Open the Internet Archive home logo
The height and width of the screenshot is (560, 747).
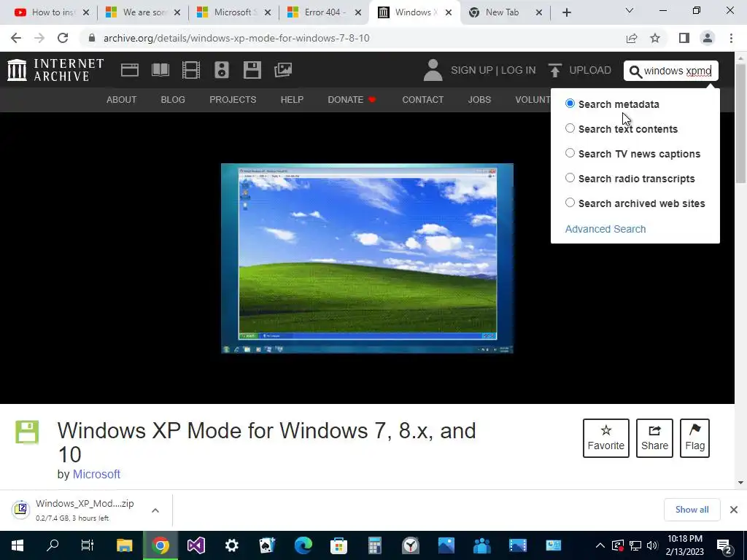tap(55, 70)
